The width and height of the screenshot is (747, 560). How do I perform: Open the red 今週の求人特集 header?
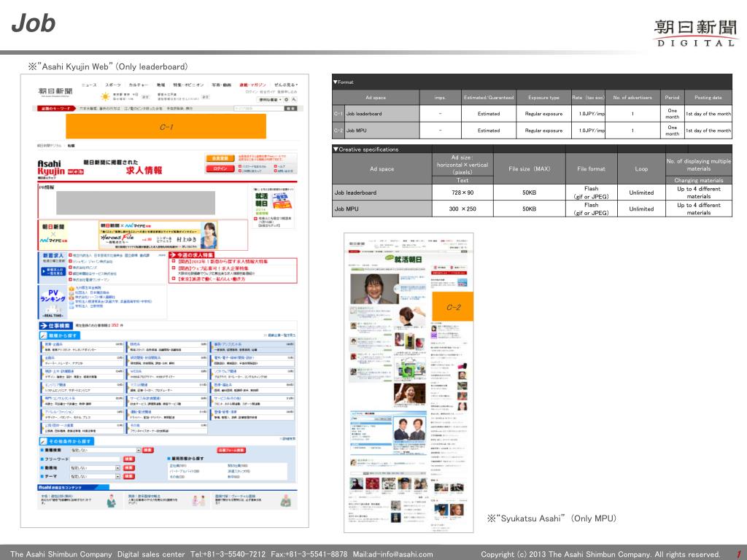(192, 255)
